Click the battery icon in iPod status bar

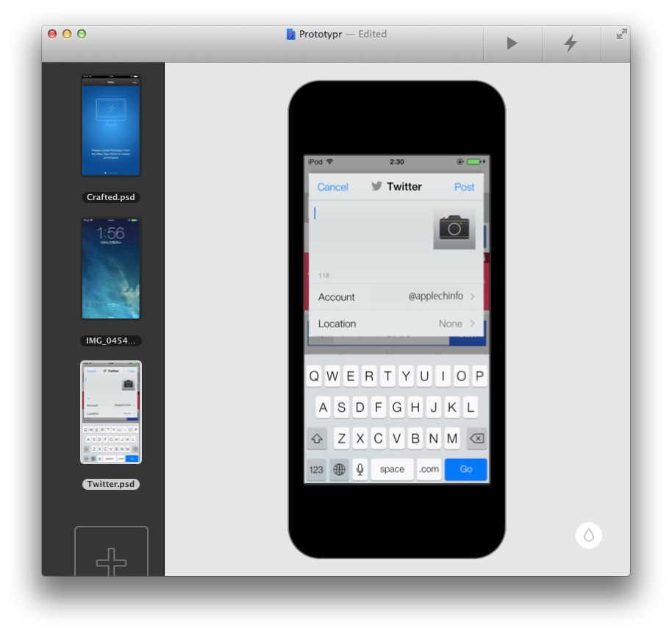coord(475,162)
